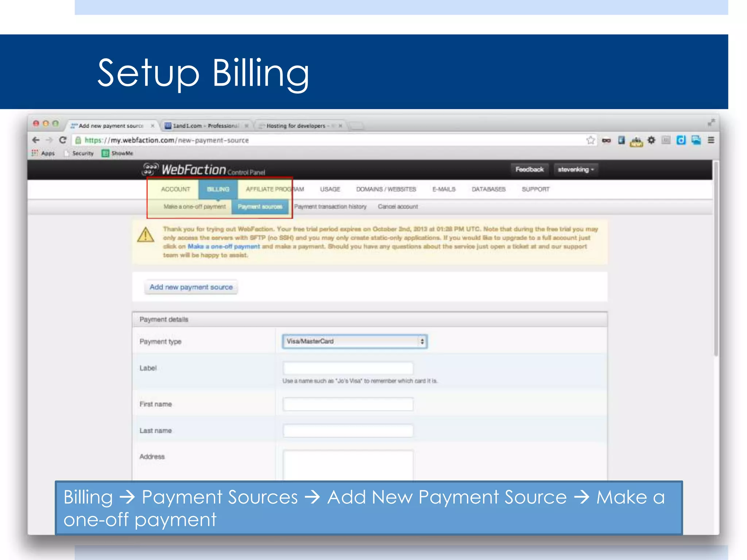The image size is (747, 560).
Task: Click Make a one-off payment link in notice
Action: click(x=224, y=246)
